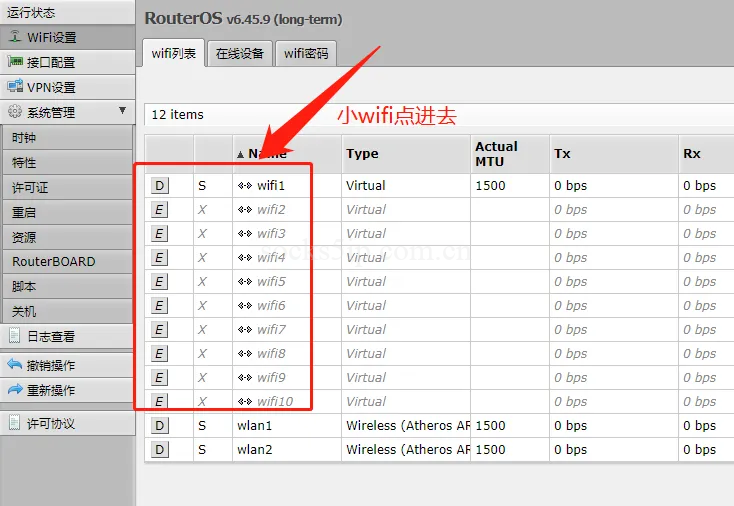734x506 pixels.
Task: Enable wifi2 using its E button
Action: tap(160, 209)
